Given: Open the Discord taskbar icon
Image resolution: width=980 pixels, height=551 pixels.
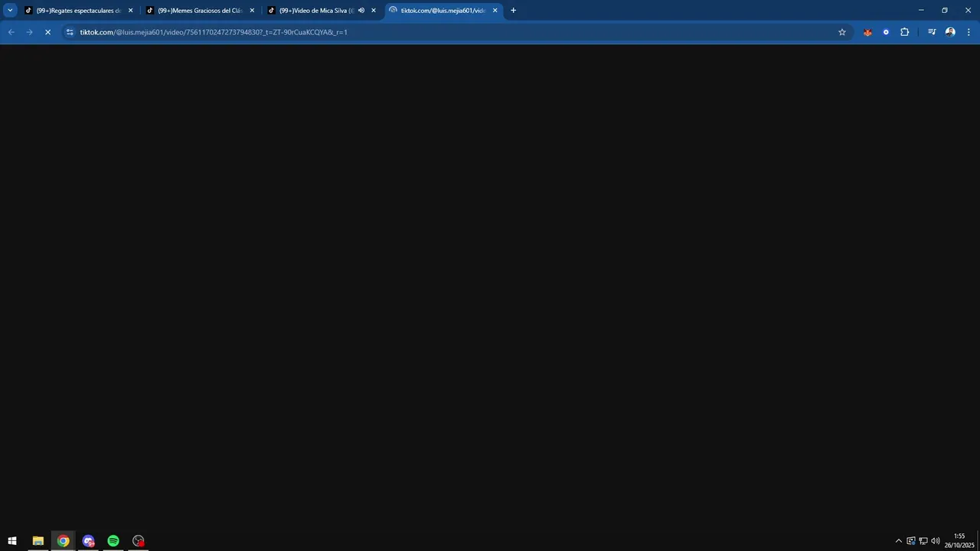Looking at the screenshot, I should (x=88, y=541).
